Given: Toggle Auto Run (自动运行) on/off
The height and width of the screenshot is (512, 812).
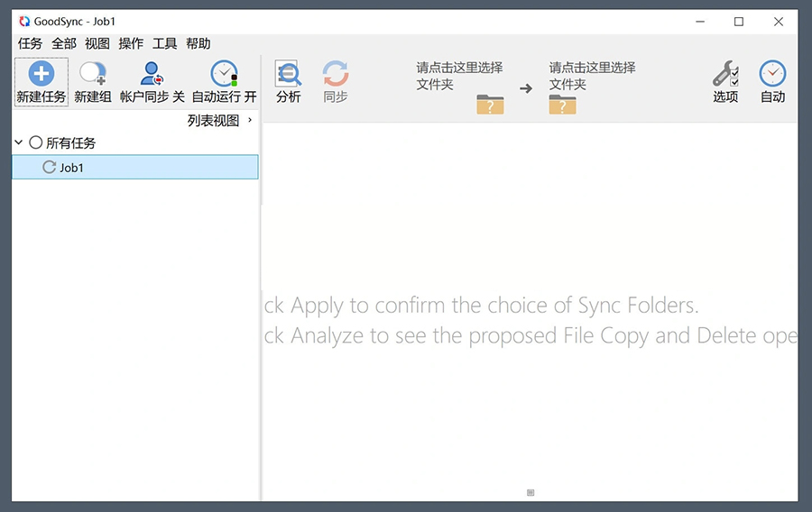Looking at the screenshot, I should 224,74.
